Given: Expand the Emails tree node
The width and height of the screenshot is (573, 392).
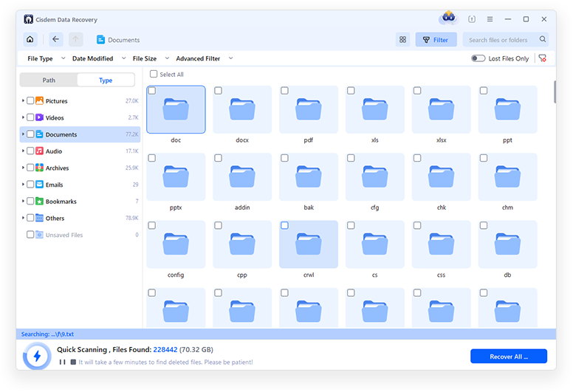Looking at the screenshot, I should click(x=23, y=185).
